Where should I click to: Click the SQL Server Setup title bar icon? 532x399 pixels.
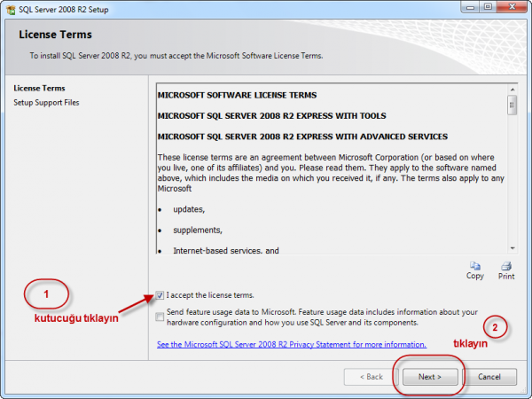[11, 10]
